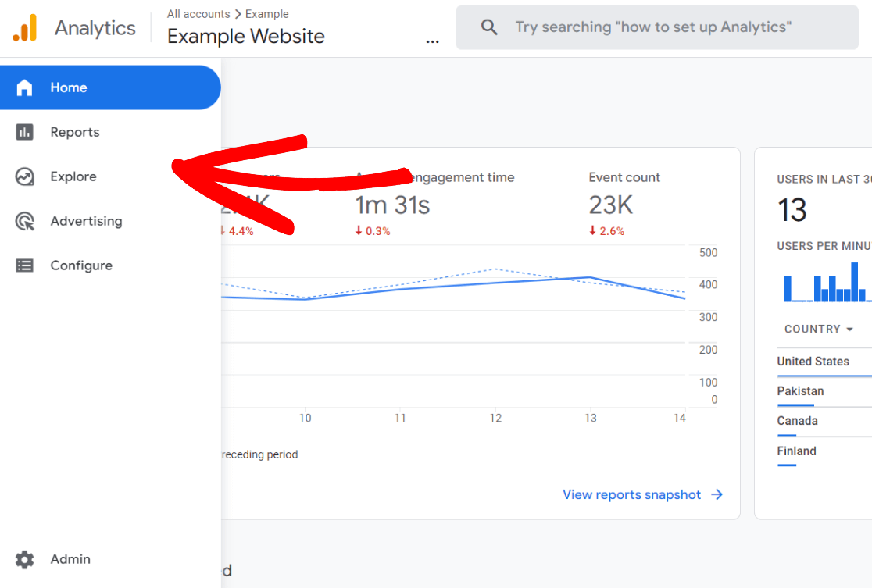Click the All accounts breadcrumb link

(198, 14)
